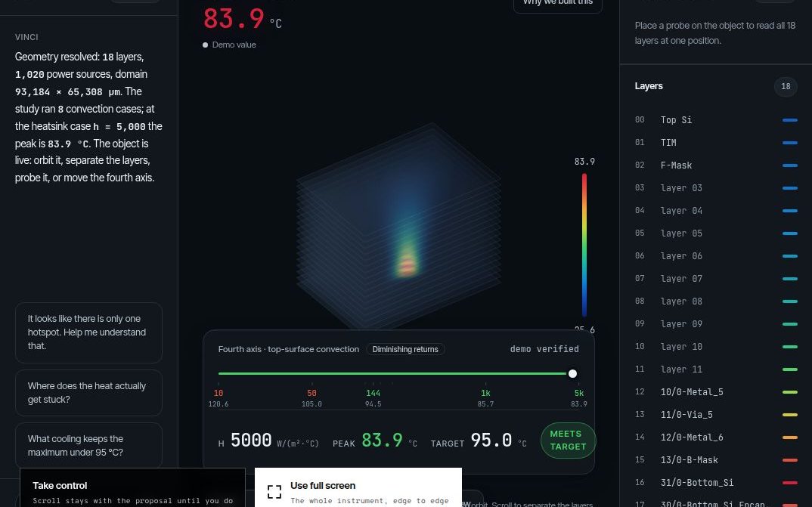
Task: Choose the 'What cooling keeps the maximum under 95 °C?' prompt
Action: coord(88,446)
